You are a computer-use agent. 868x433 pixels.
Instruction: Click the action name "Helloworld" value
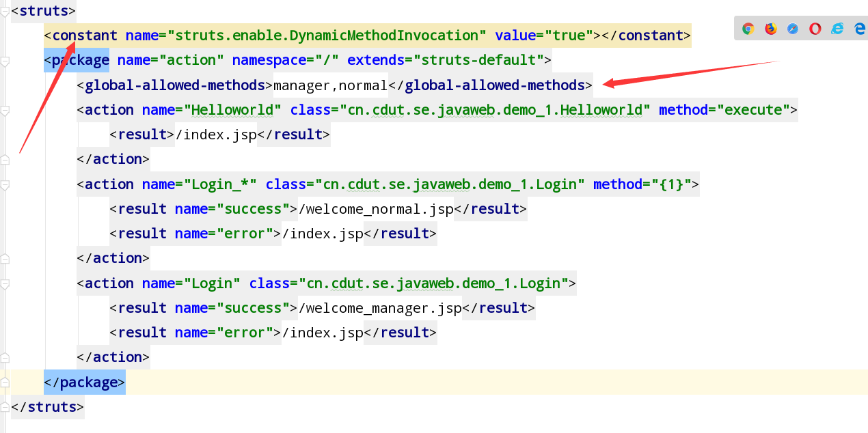pyautogui.click(x=233, y=110)
